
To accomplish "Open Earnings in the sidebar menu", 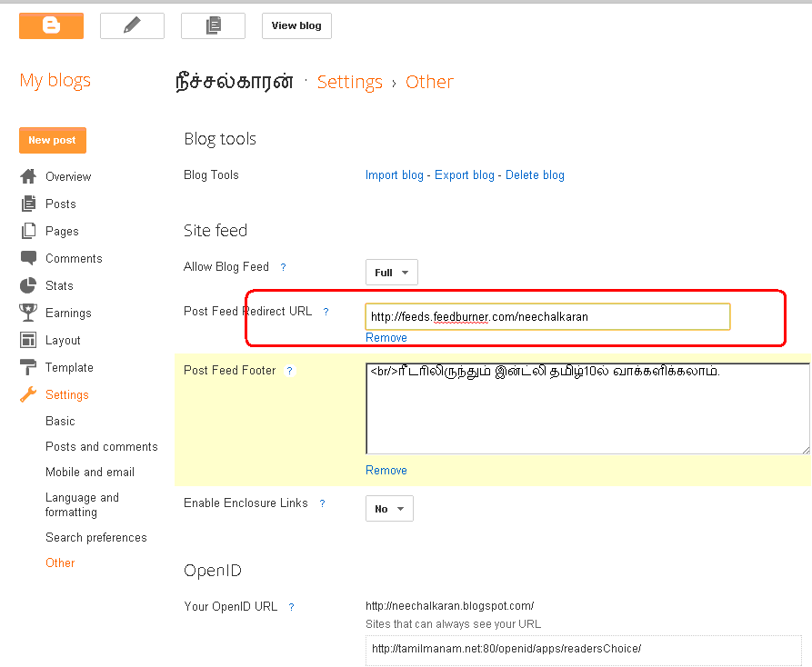I will (68, 314).
